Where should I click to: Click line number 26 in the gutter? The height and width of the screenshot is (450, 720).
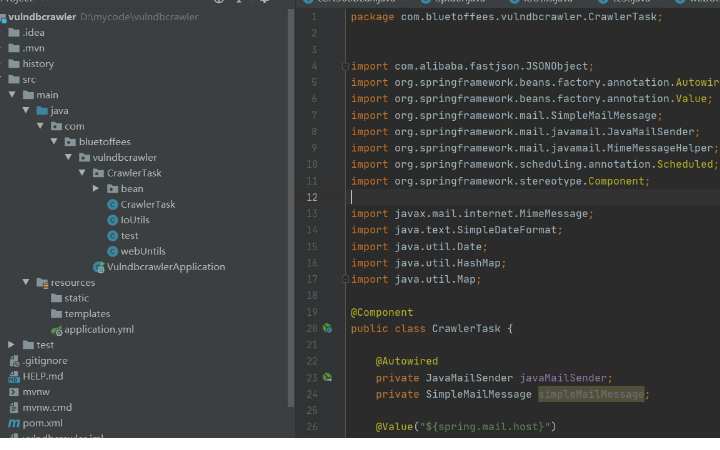pyautogui.click(x=312, y=427)
